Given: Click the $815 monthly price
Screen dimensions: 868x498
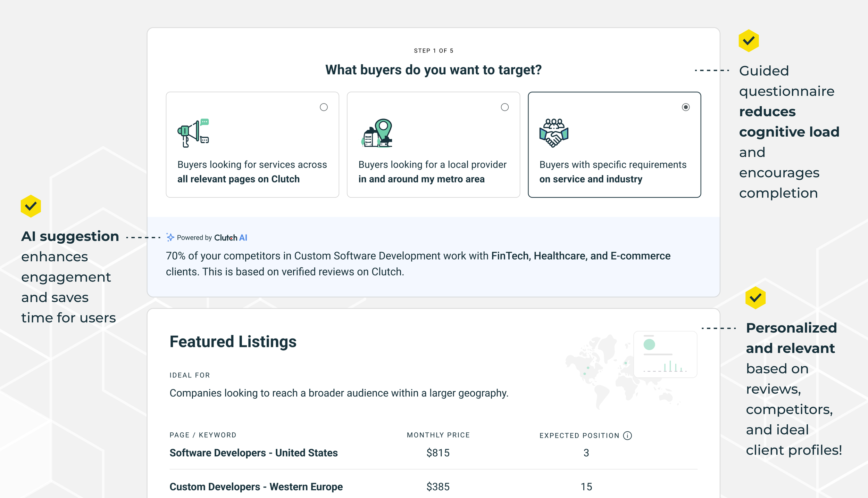Looking at the screenshot, I should pos(438,453).
